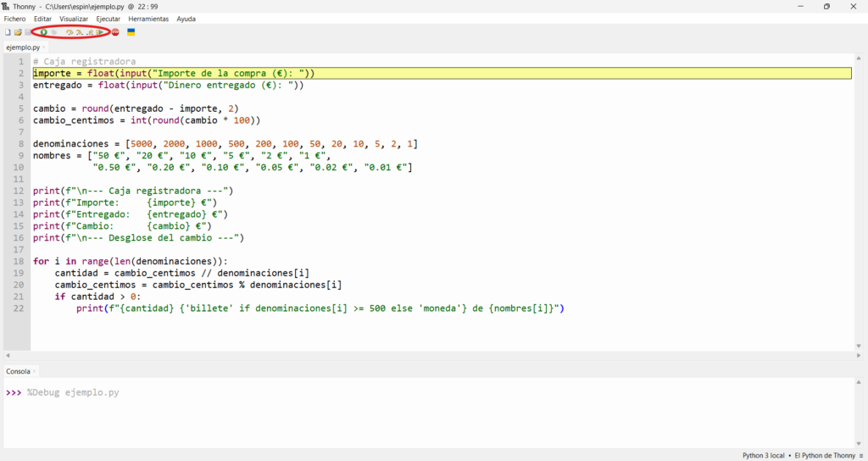Click the Ukraine flag toolbar icon
This screenshot has width=868, height=461.
131,32
